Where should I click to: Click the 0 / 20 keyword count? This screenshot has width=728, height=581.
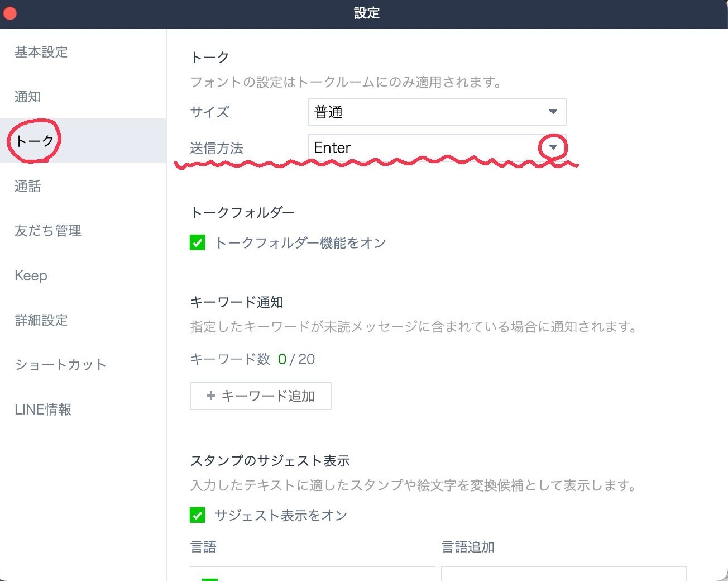click(x=298, y=359)
